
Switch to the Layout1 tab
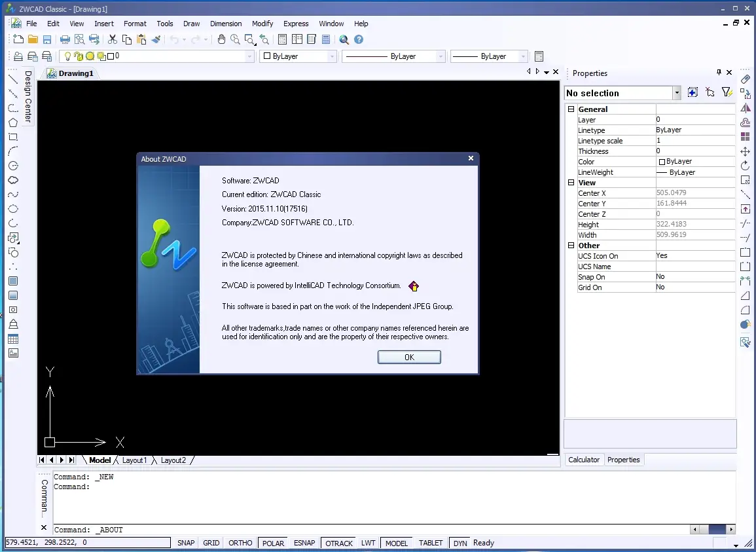point(134,460)
